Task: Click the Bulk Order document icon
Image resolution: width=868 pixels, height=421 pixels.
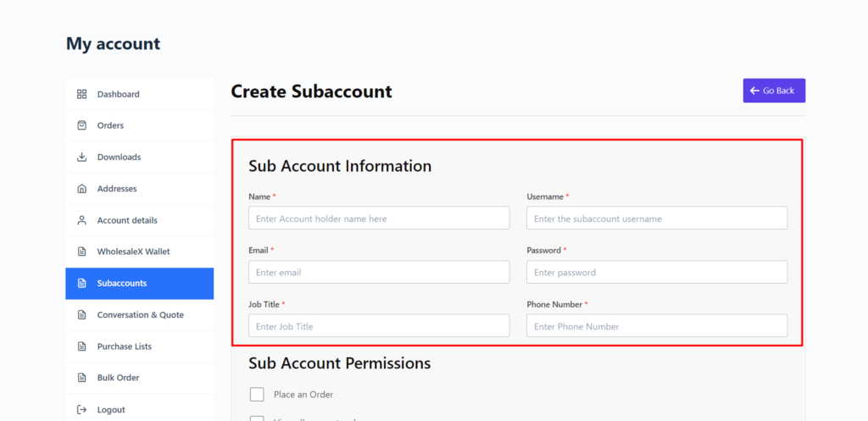Action: [x=82, y=378]
